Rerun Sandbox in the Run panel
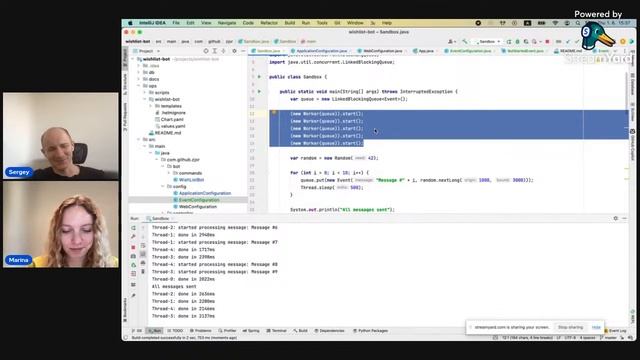 point(133,228)
